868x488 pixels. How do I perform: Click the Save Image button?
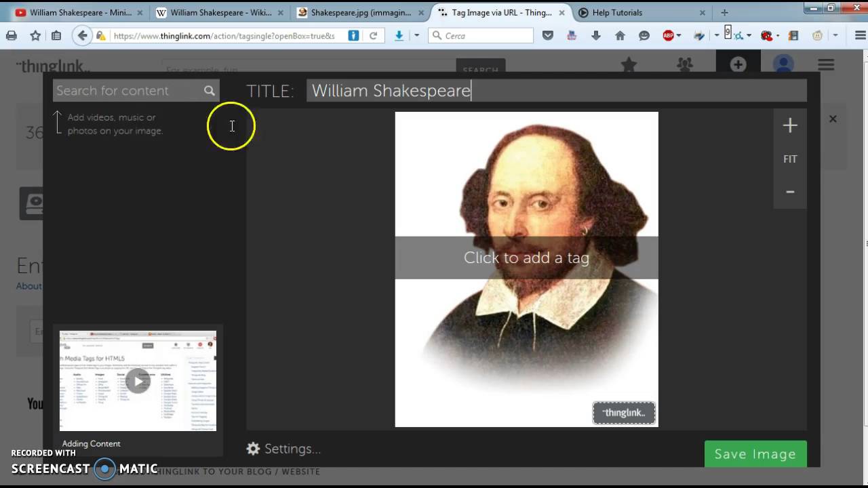(755, 454)
